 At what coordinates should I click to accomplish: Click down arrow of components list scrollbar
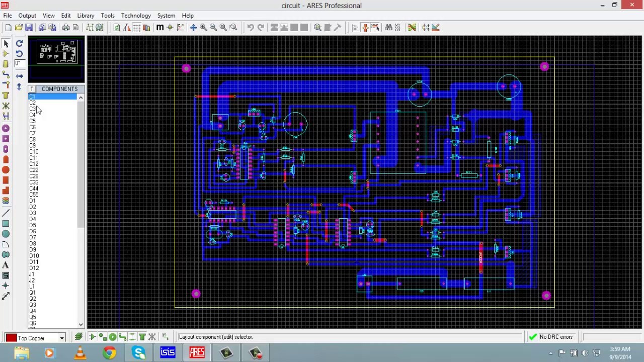[81, 324]
